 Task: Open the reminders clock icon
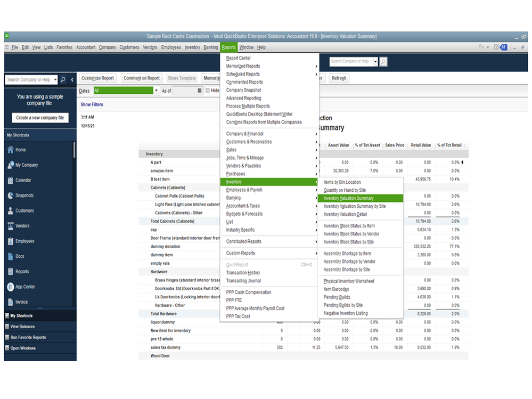(496, 47)
